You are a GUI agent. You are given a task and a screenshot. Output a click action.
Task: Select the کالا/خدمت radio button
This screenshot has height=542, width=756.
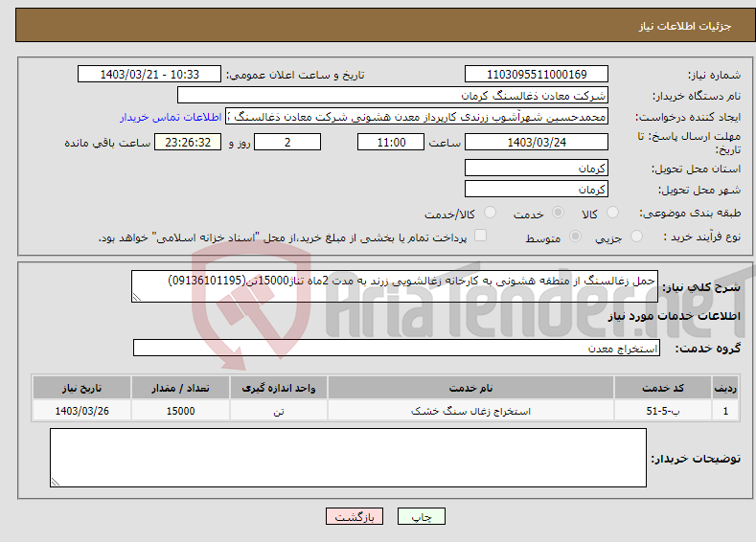pos(490,213)
